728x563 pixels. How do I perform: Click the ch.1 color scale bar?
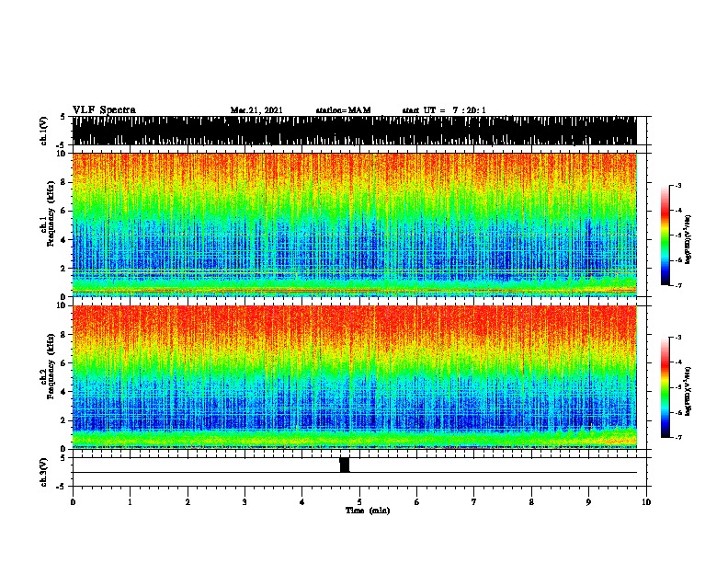click(665, 236)
